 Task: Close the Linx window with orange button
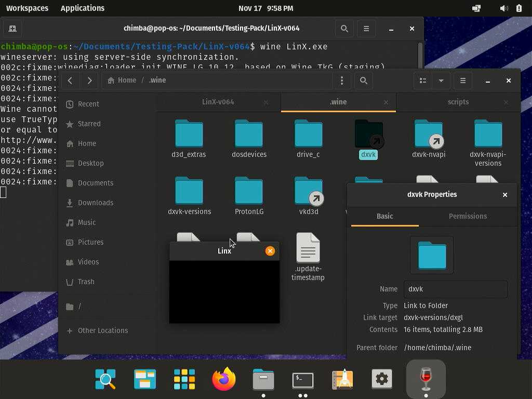pyautogui.click(x=270, y=251)
